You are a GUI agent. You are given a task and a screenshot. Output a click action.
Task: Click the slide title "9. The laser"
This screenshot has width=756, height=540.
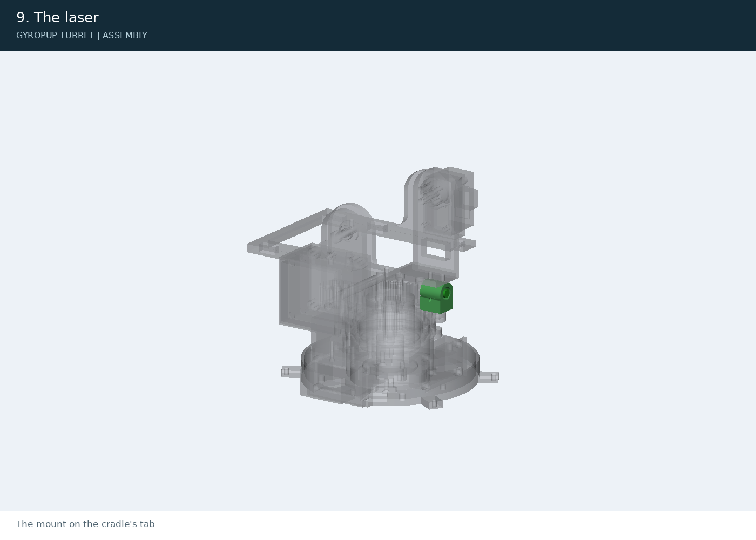(57, 17)
